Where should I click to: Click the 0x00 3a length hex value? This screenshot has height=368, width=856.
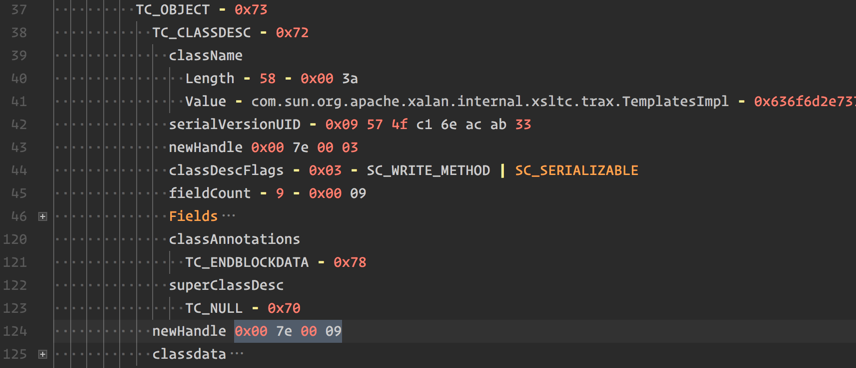[x=329, y=79]
